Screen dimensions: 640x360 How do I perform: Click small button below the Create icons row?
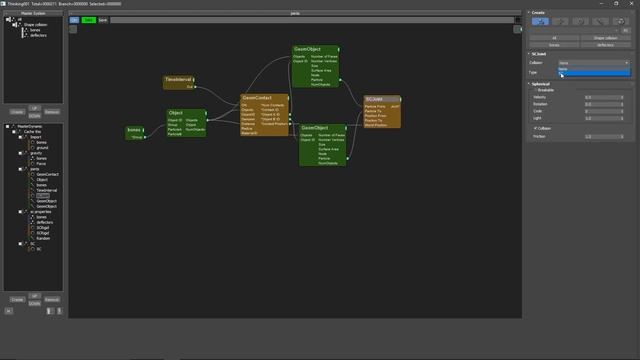click(x=625, y=31)
